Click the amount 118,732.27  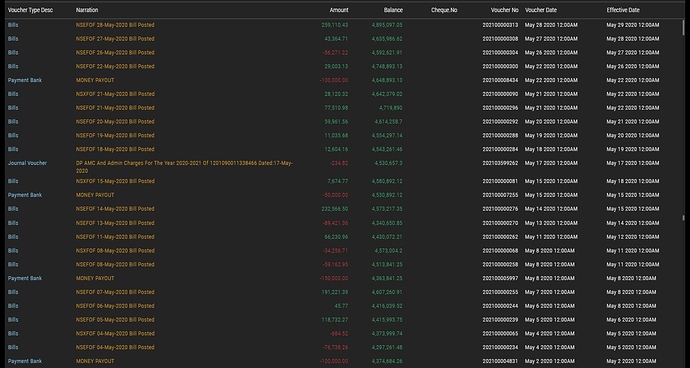[335, 320]
